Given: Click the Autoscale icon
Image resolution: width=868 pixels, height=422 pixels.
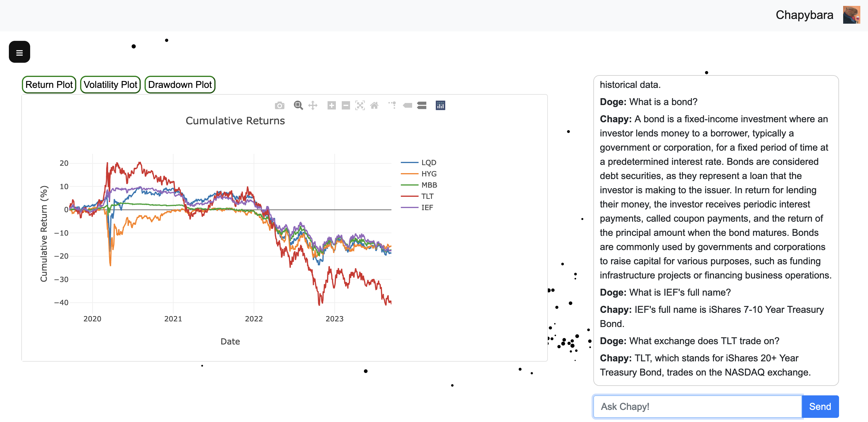Looking at the screenshot, I should pyautogui.click(x=360, y=106).
